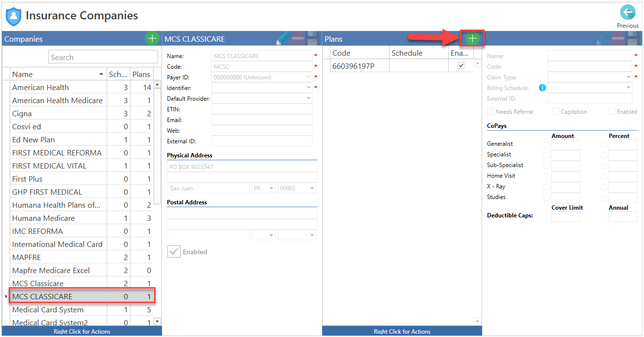Sort by the Sch... column header

(119, 74)
